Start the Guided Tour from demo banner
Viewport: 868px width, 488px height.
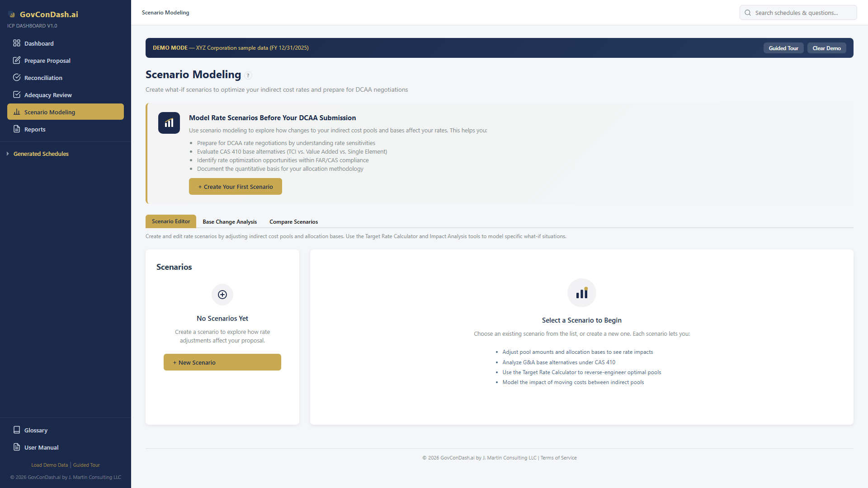[783, 48]
